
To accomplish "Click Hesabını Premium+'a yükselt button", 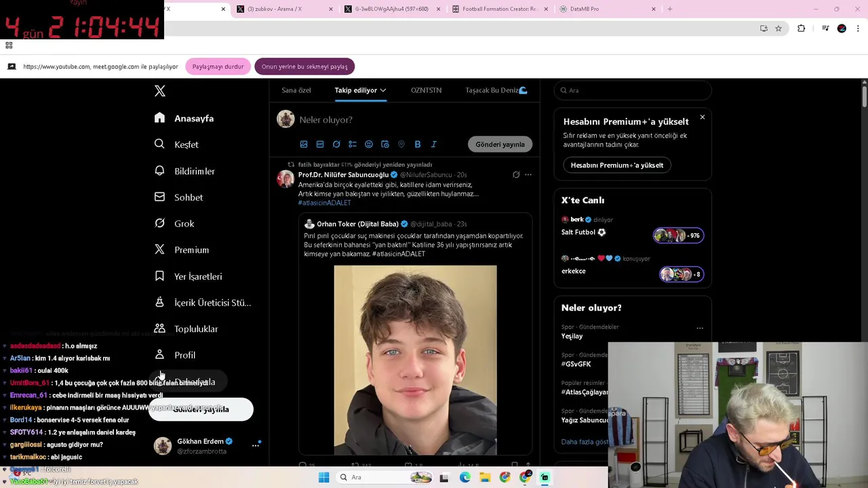I will pos(617,165).
